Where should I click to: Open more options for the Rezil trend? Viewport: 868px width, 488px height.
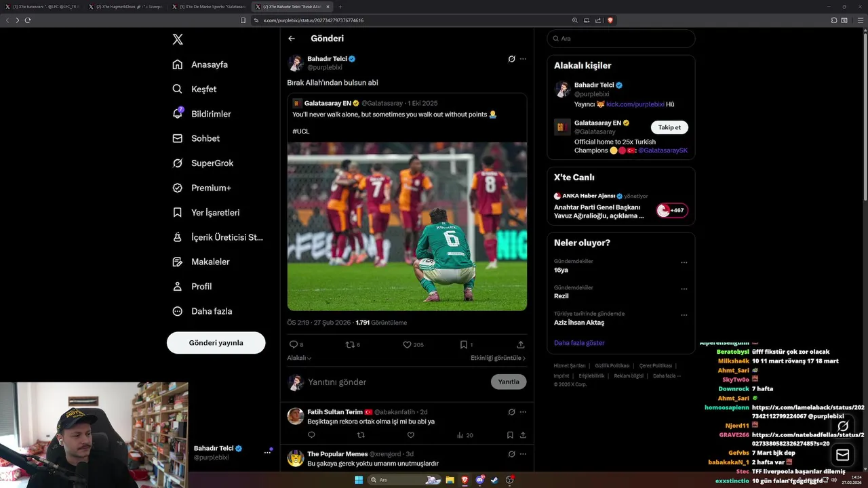point(684,289)
